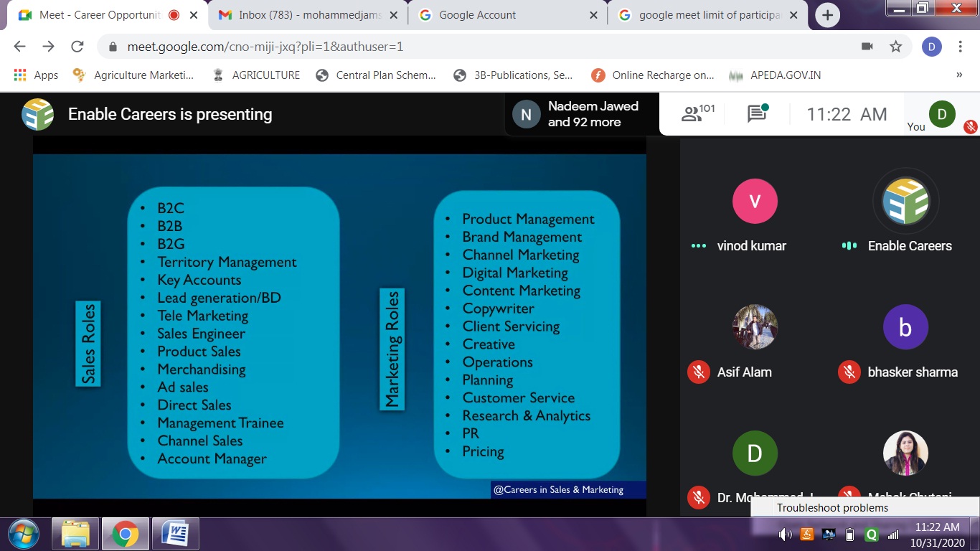Click the volume speaker icon in system tray
The image size is (980, 551).
[x=785, y=534]
